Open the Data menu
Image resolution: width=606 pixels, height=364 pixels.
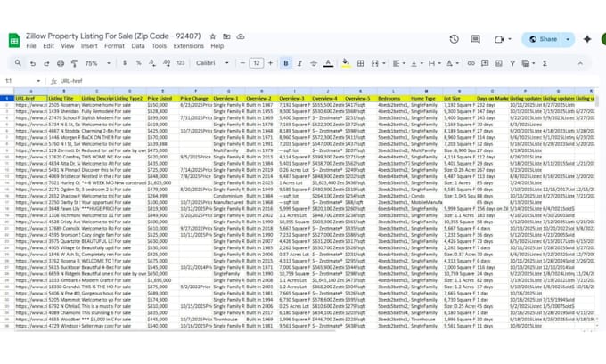coord(137,46)
